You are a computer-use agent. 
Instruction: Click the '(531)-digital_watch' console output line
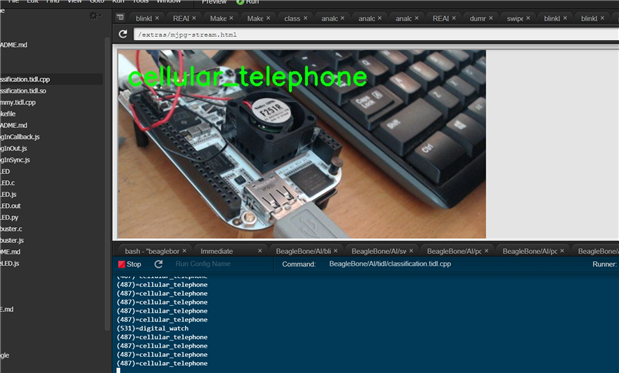[152, 328]
